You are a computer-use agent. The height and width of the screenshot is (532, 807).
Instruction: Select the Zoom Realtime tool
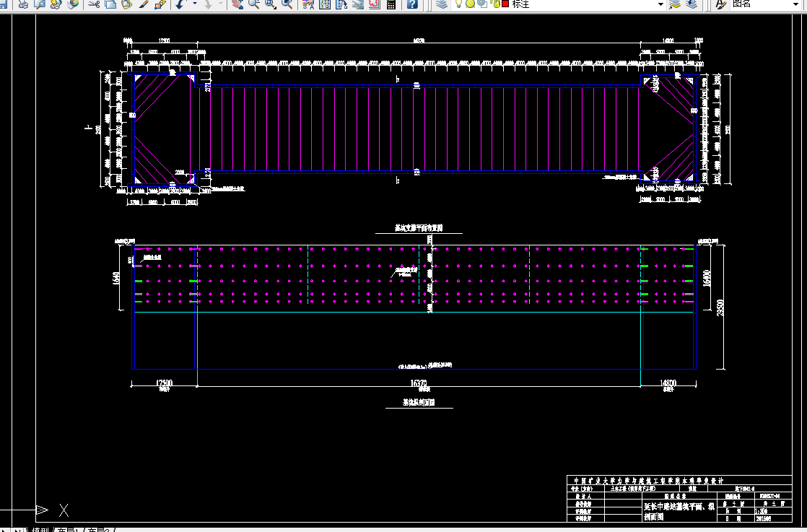(254, 4)
